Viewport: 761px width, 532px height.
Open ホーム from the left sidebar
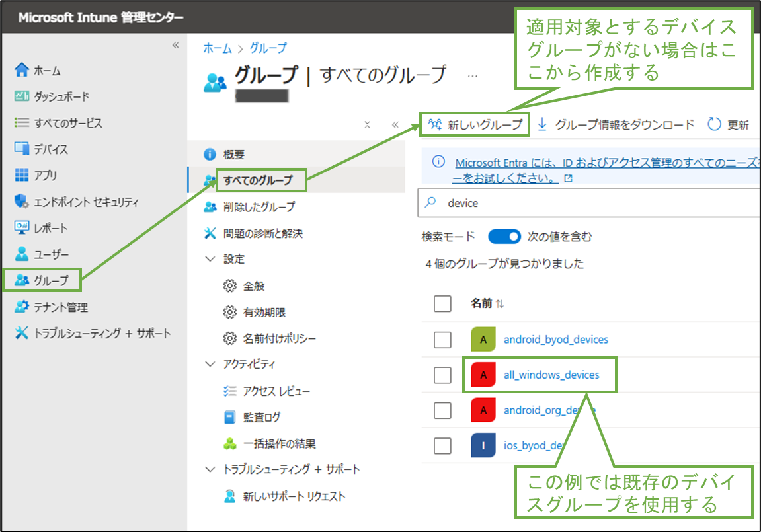click(x=38, y=70)
